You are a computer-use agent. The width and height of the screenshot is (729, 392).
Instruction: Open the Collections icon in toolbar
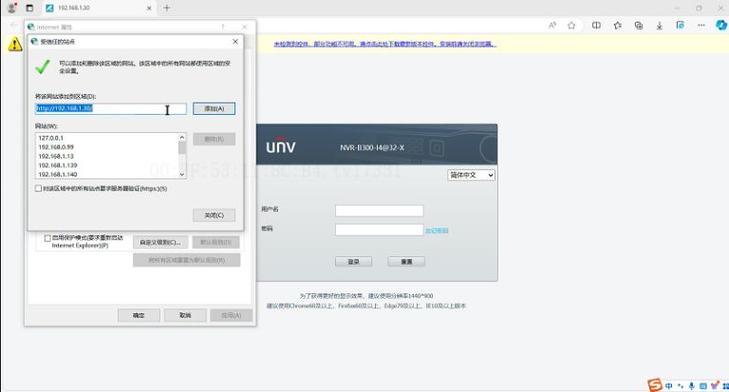click(x=639, y=26)
